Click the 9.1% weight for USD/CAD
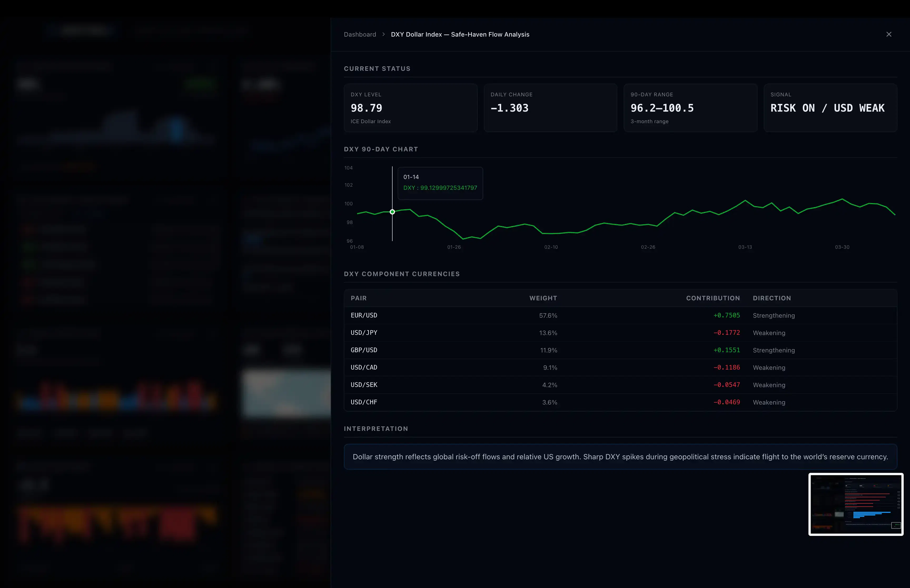Screen dimensions: 910x588 point(550,368)
